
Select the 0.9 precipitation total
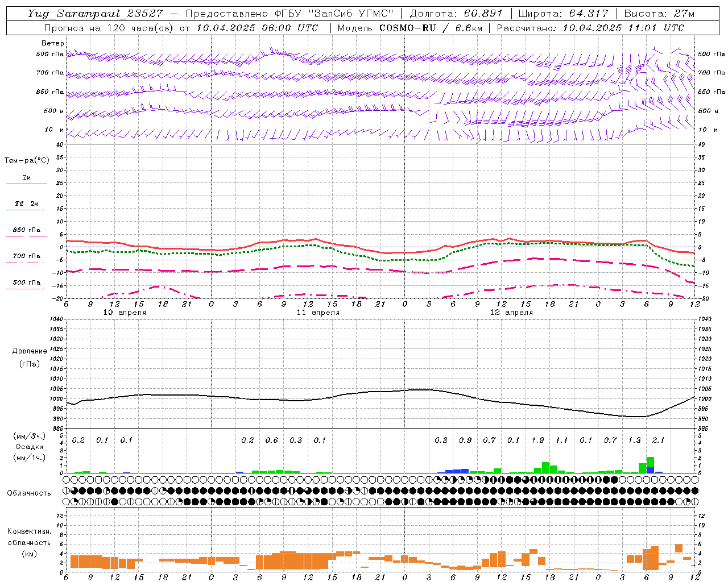click(465, 440)
